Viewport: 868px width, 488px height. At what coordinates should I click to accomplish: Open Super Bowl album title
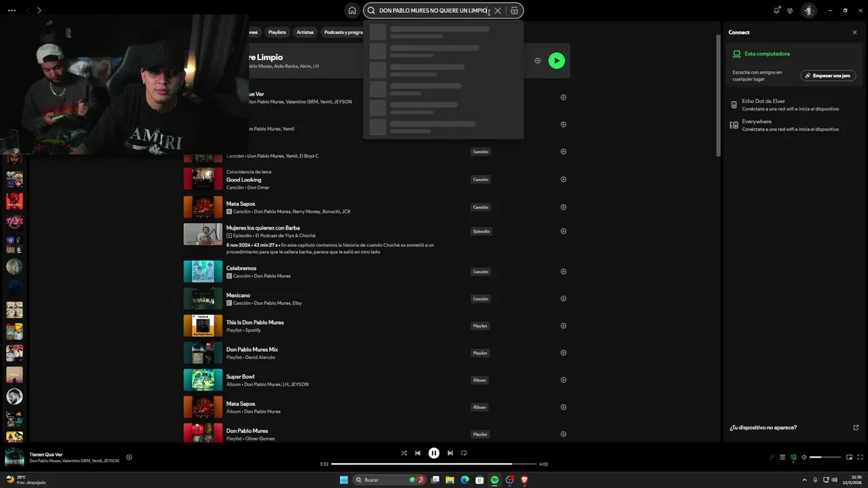pos(240,376)
